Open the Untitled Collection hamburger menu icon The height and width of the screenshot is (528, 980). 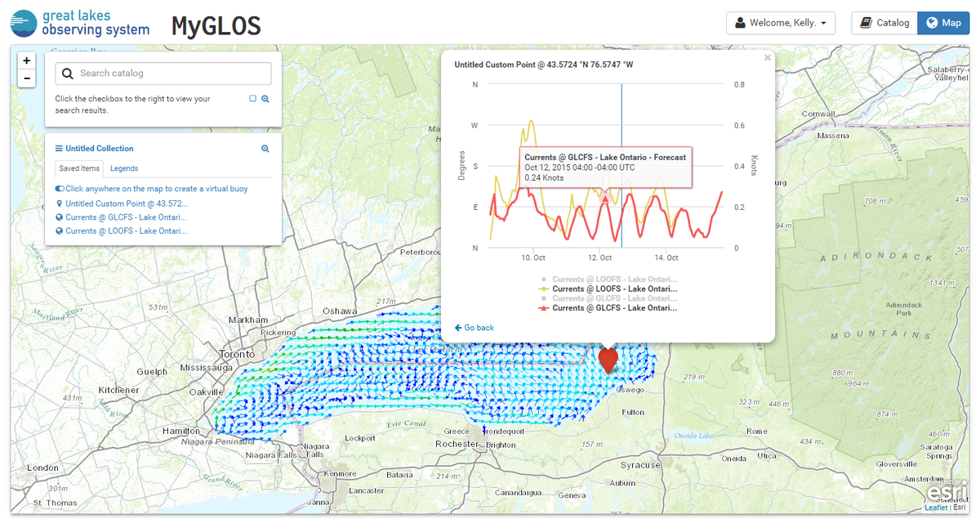[x=59, y=149]
